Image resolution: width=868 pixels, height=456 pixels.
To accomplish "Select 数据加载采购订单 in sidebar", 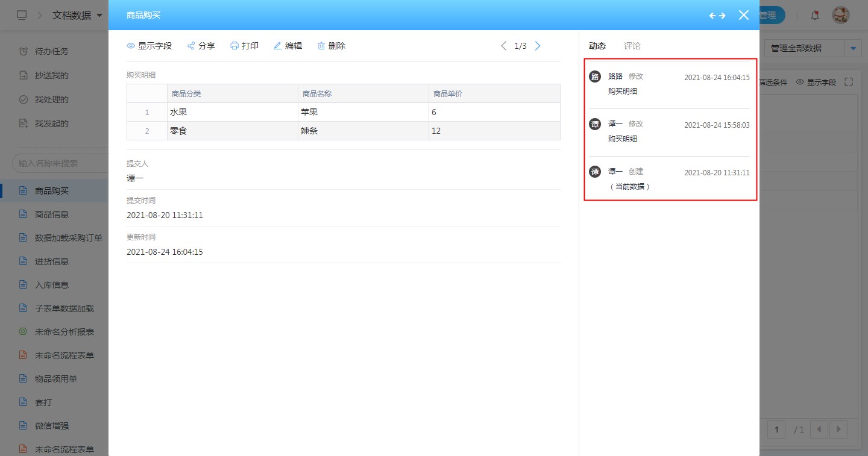I will coord(54,238).
